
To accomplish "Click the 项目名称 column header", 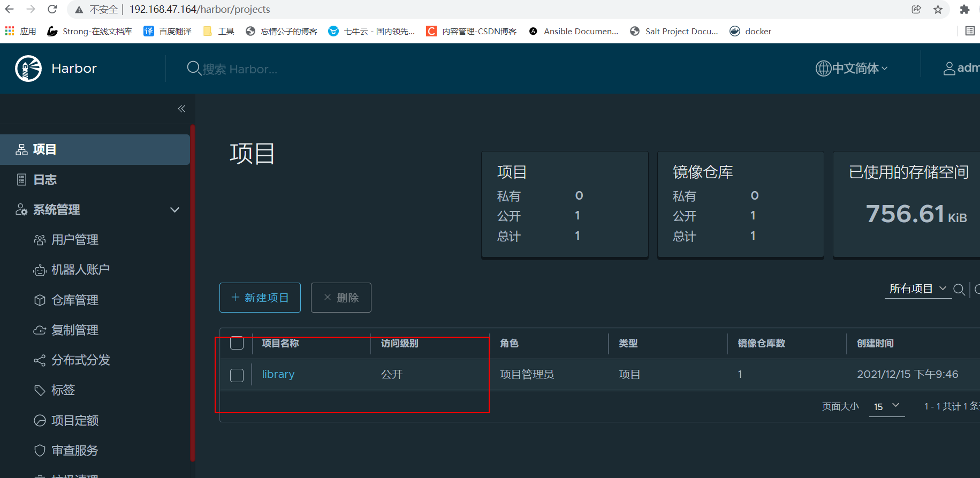I will pos(280,343).
